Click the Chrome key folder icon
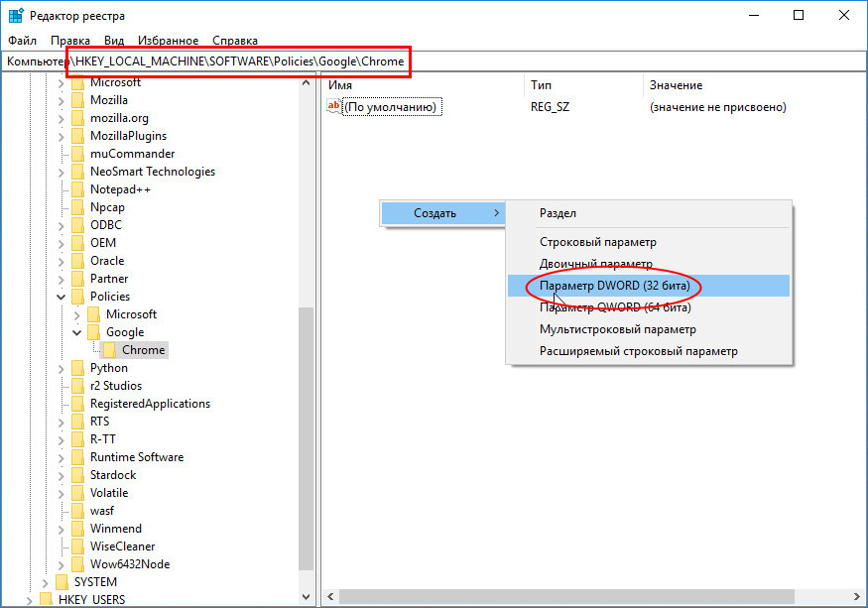Viewport: 868px width, 608px height. tap(109, 350)
